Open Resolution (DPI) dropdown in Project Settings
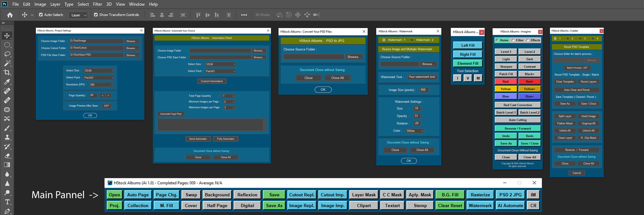Viewport: 644px width, 215px height. pos(101,85)
